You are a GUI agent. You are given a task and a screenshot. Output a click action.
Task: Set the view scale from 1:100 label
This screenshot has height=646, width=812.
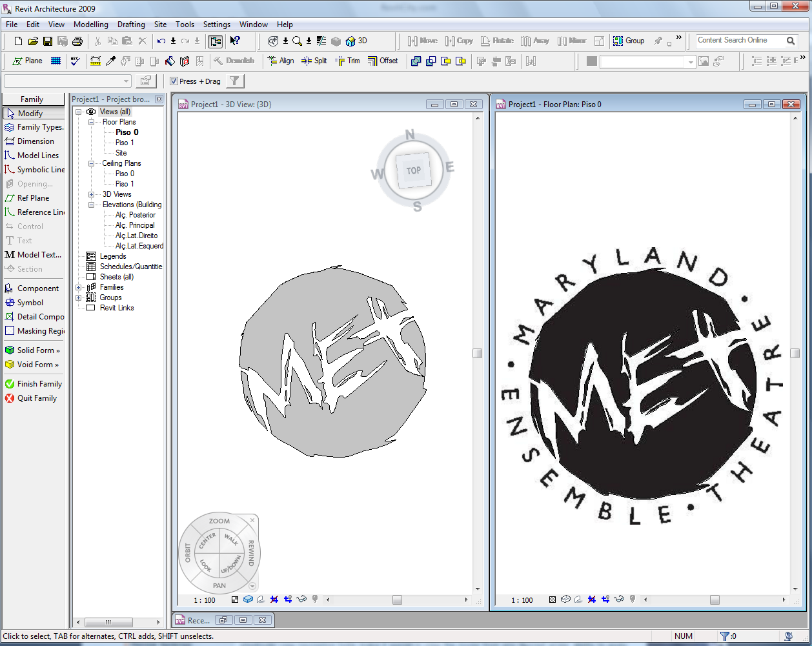[x=204, y=600]
